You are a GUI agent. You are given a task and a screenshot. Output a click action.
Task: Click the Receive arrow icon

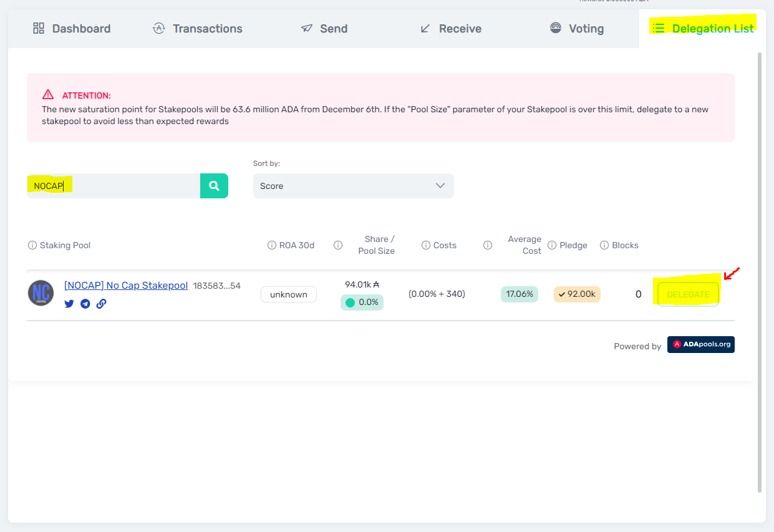[425, 28]
